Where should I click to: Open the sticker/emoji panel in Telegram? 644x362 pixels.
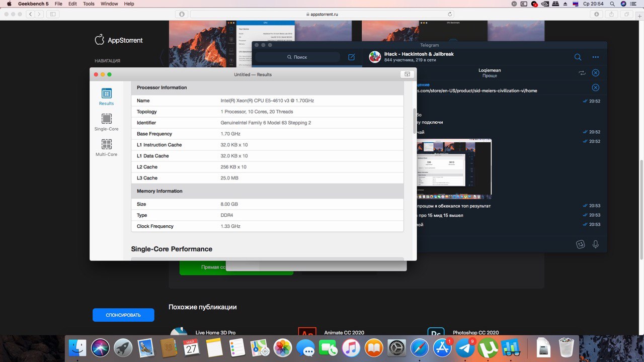[x=581, y=244]
